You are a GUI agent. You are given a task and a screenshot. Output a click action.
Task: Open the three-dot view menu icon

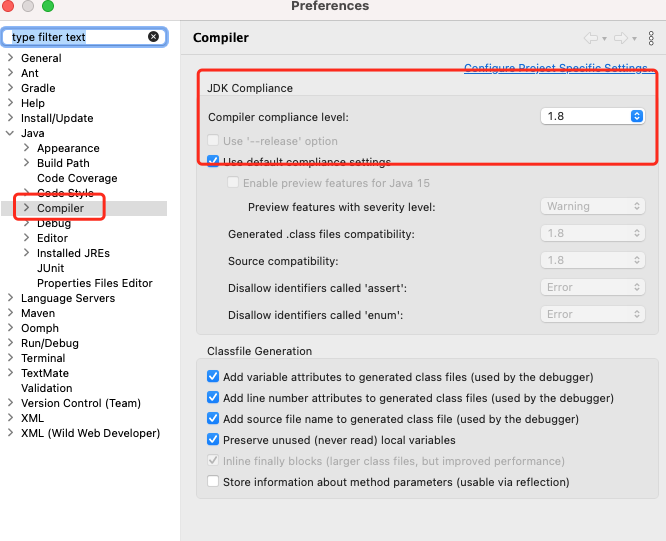pyautogui.click(x=651, y=38)
